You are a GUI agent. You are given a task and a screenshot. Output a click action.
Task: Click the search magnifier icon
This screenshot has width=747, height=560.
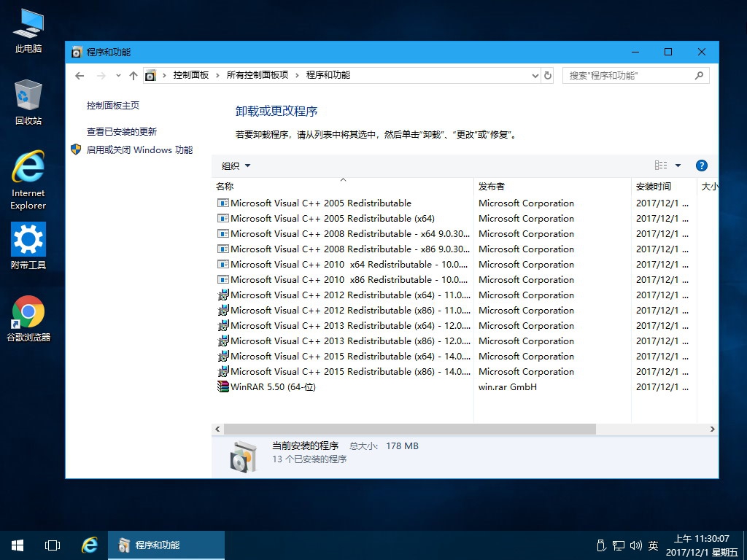pyautogui.click(x=699, y=75)
